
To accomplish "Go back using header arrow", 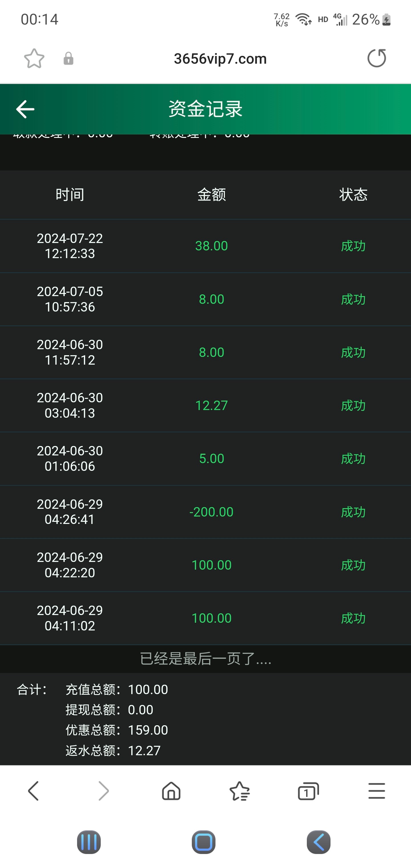I will [x=25, y=109].
